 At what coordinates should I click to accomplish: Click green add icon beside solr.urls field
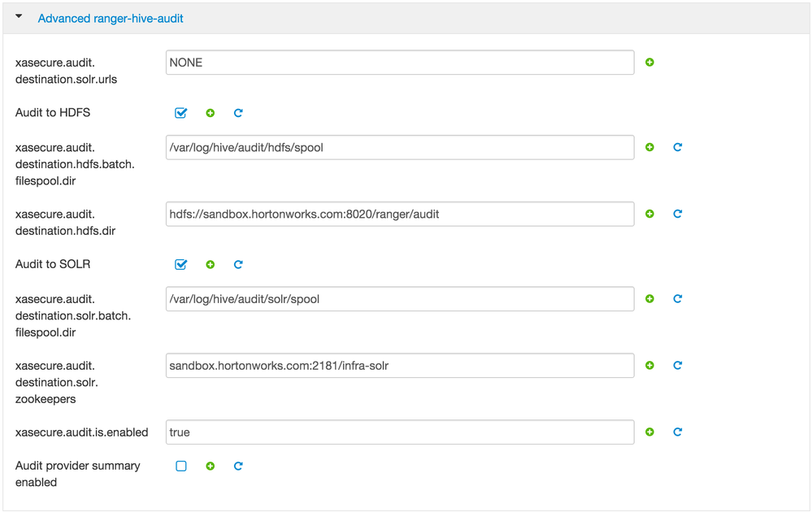(x=649, y=63)
